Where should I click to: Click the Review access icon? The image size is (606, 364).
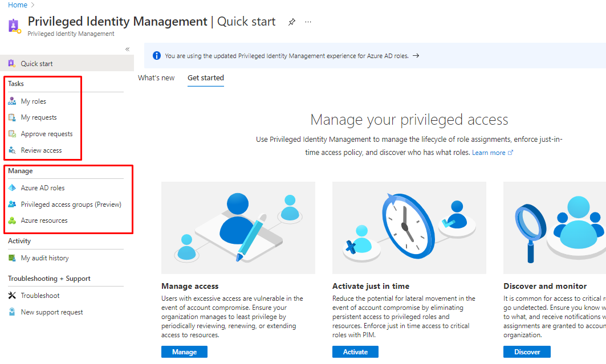click(12, 150)
